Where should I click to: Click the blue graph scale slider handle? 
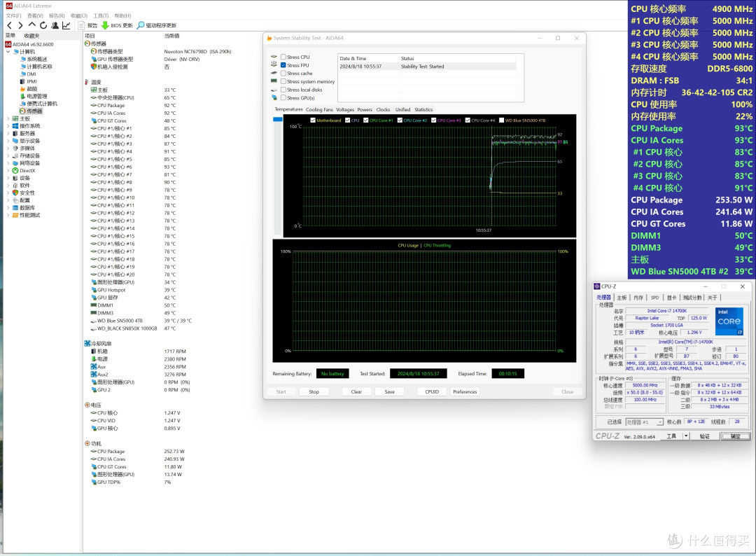(278, 119)
